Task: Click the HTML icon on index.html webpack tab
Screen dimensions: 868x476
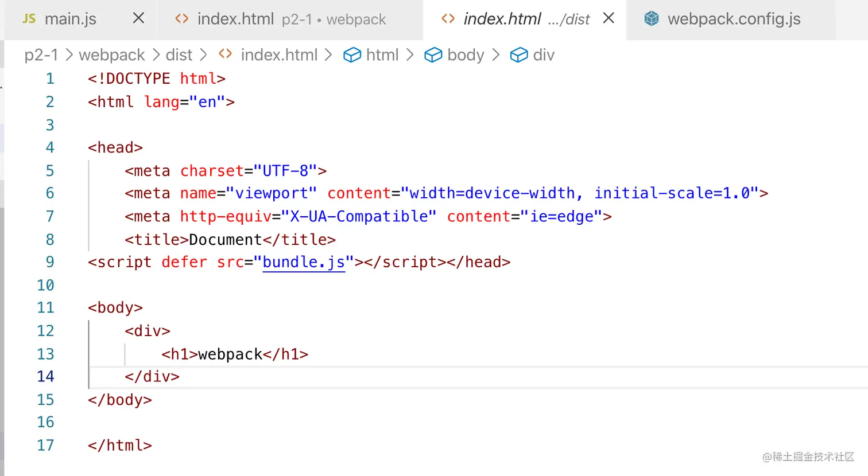Action: pos(182,19)
